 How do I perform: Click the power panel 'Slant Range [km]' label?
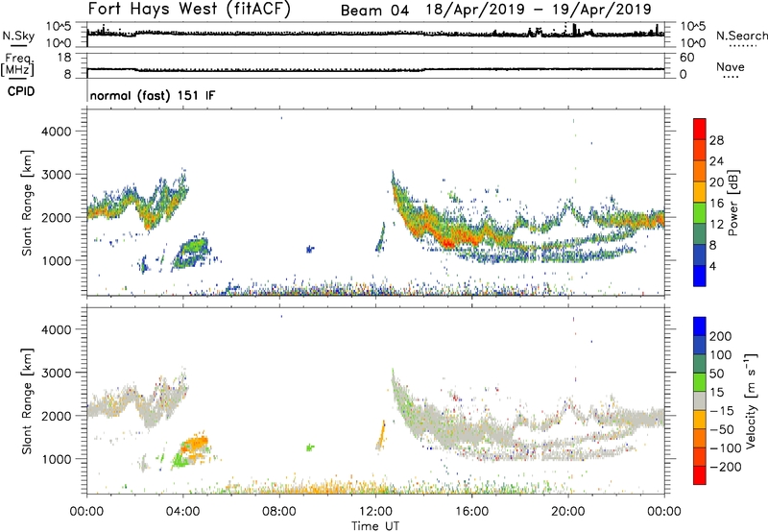point(27,203)
